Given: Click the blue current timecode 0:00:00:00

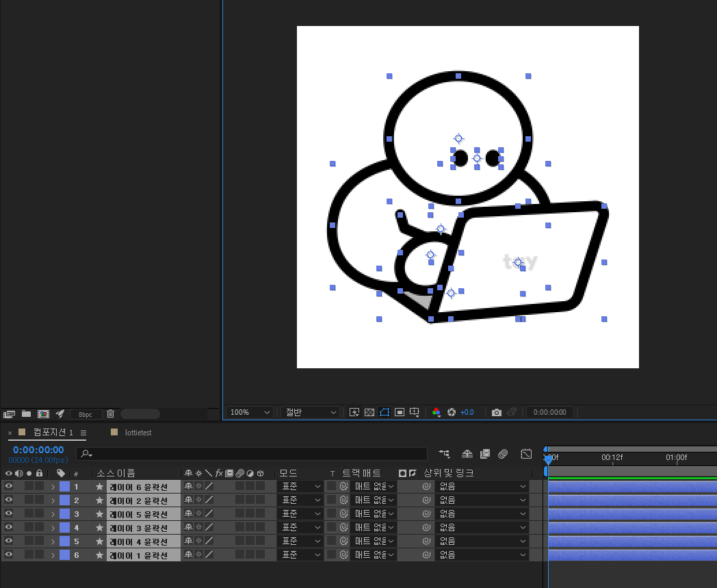Looking at the screenshot, I should [38, 450].
